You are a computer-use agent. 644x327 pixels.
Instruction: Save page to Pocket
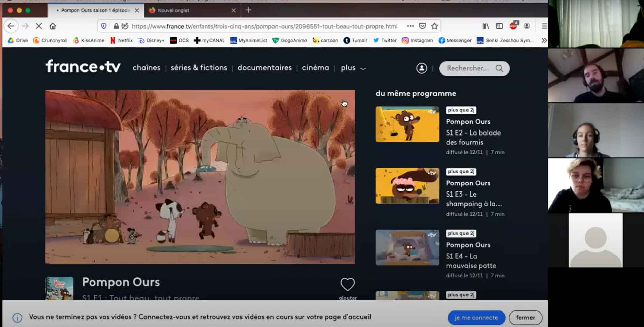pos(422,26)
